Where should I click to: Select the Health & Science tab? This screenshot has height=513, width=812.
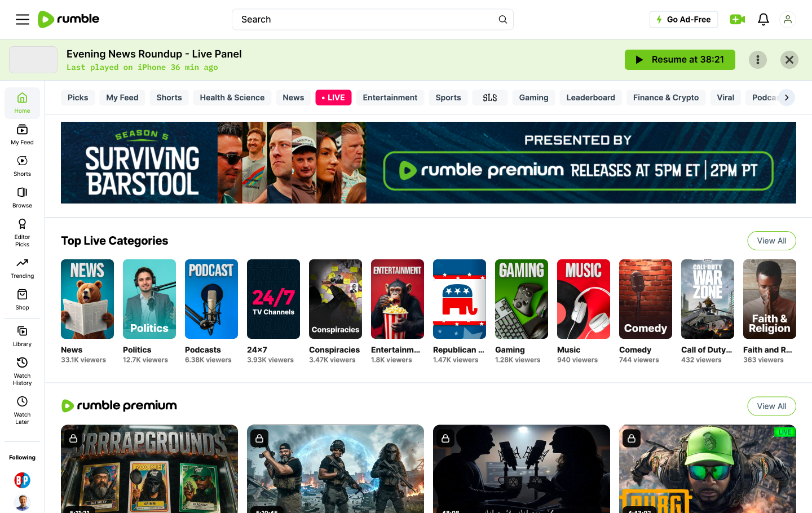click(232, 98)
